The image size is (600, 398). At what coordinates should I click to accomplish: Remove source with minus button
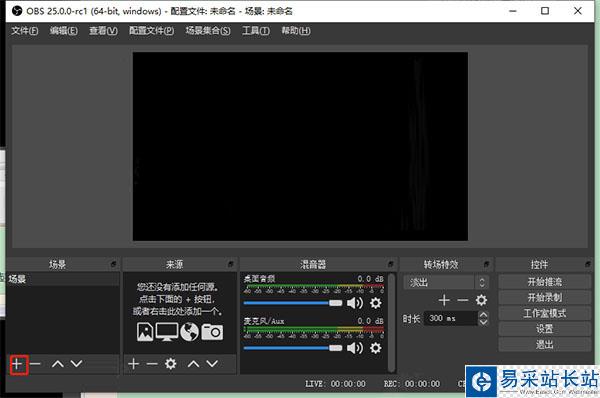coord(152,364)
